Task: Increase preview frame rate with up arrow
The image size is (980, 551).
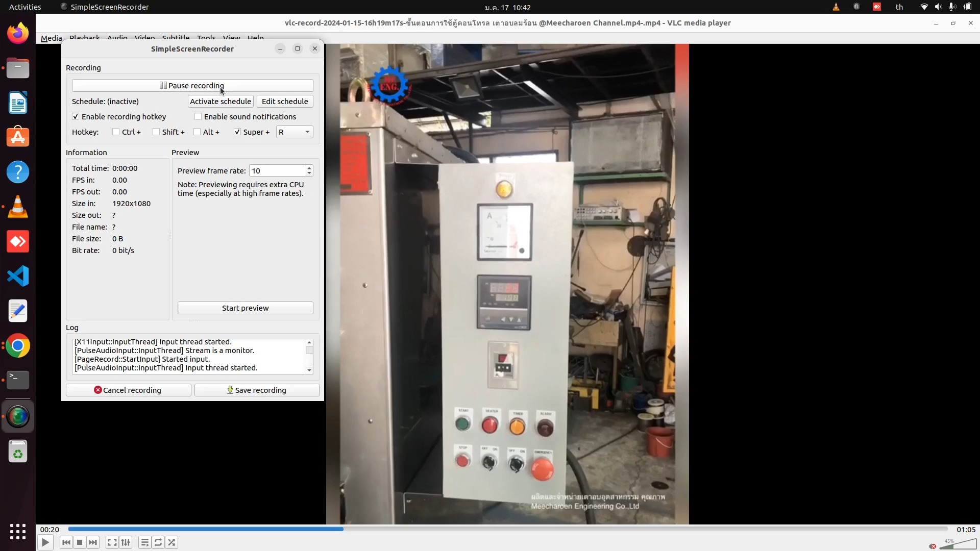Action: tap(309, 167)
